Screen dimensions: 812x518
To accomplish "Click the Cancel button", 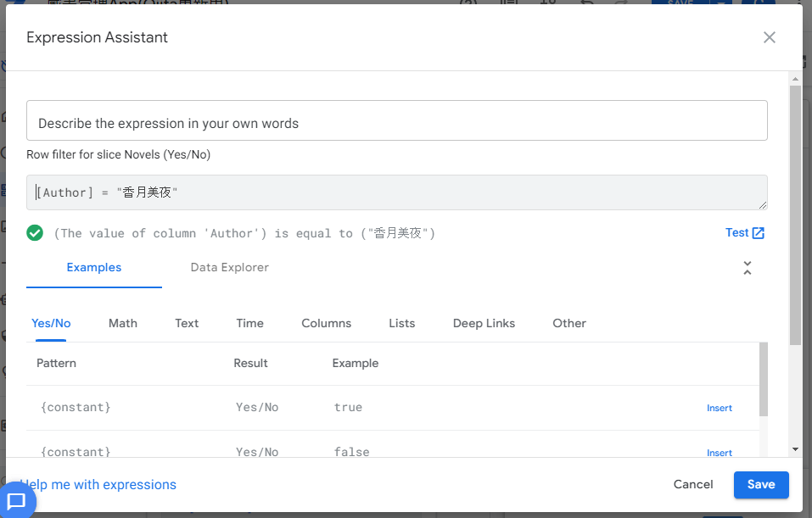I will click(x=692, y=484).
